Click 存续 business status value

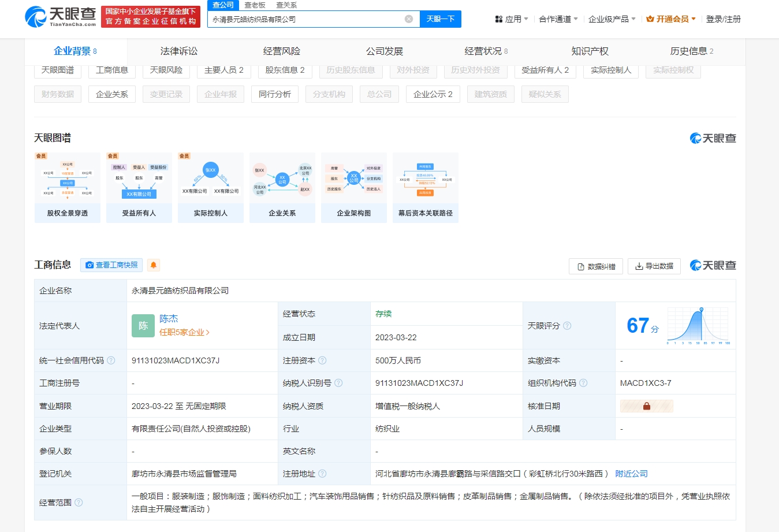point(383,314)
